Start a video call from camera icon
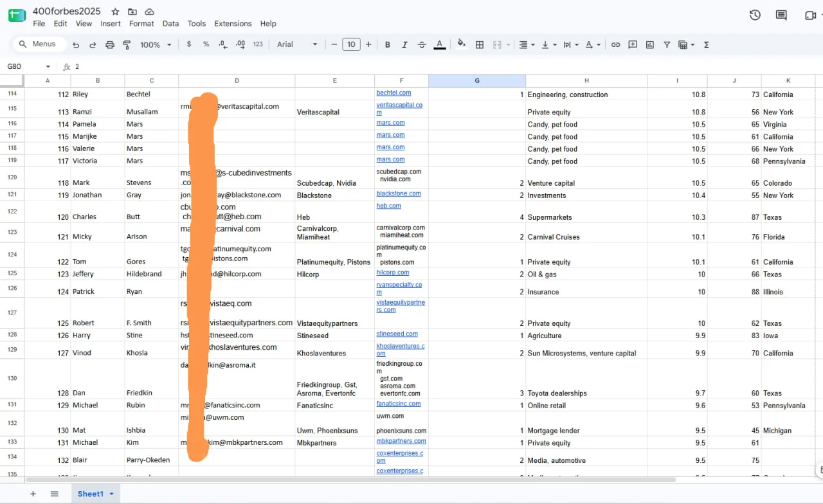 point(809,15)
